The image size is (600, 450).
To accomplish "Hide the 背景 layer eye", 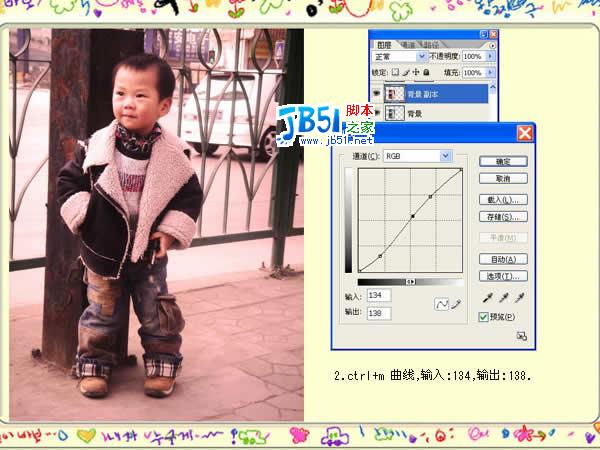I will point(377,113).
